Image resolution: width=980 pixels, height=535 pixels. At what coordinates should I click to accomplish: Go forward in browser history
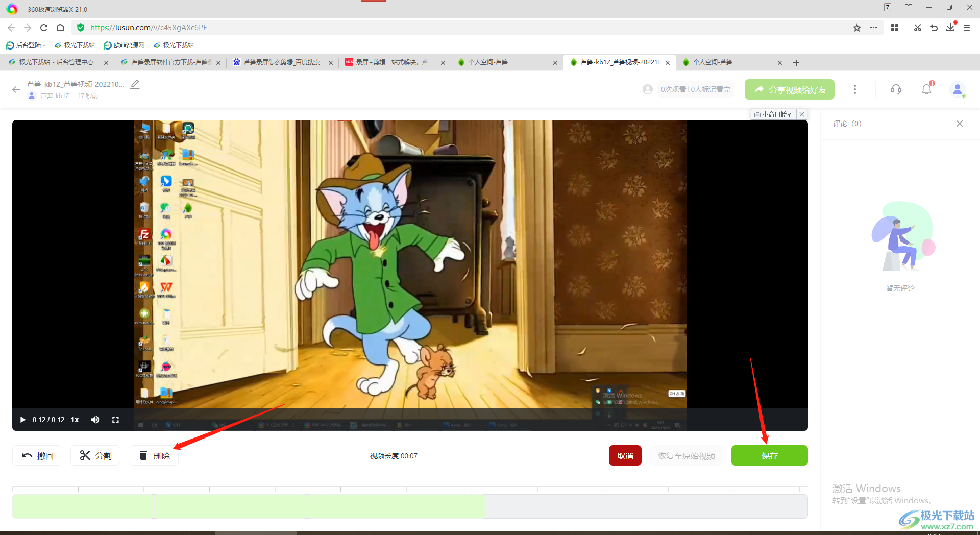pos(28,28)
